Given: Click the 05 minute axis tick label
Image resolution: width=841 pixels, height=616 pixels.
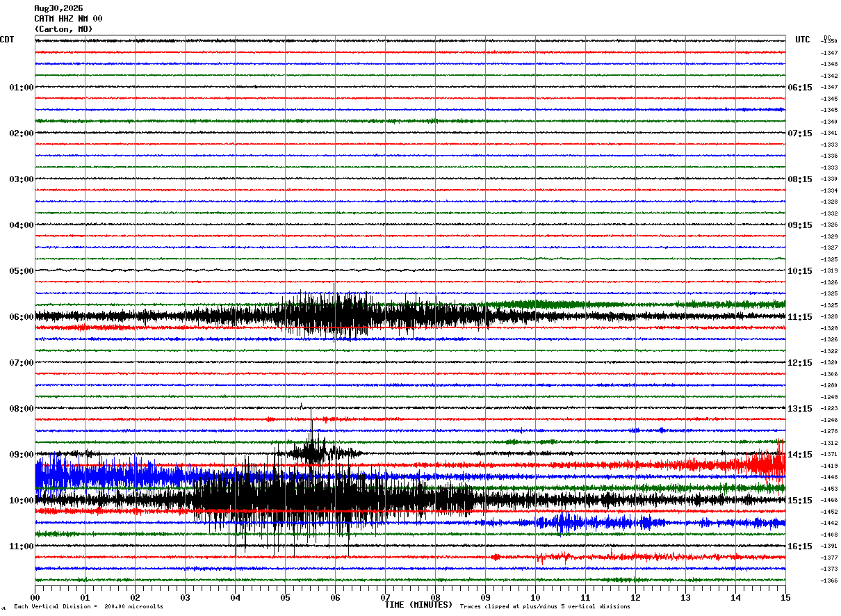Looking at the screenshot, I should (x=285, y=597).
